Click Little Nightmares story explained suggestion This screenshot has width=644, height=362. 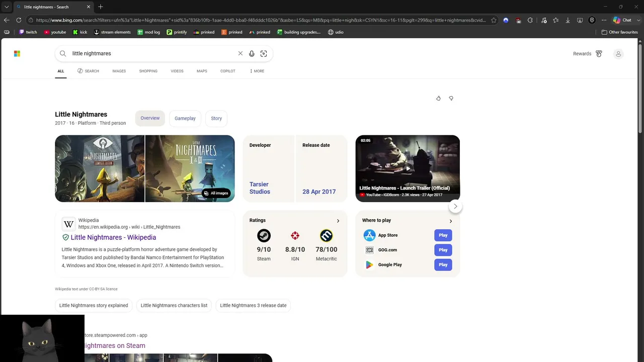tap(94, 305)
